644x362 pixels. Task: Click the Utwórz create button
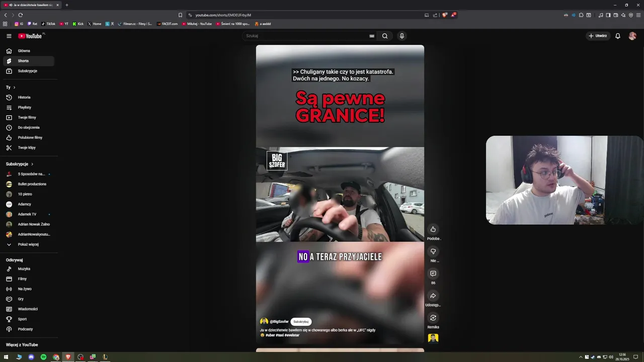(x=598, y=36)
